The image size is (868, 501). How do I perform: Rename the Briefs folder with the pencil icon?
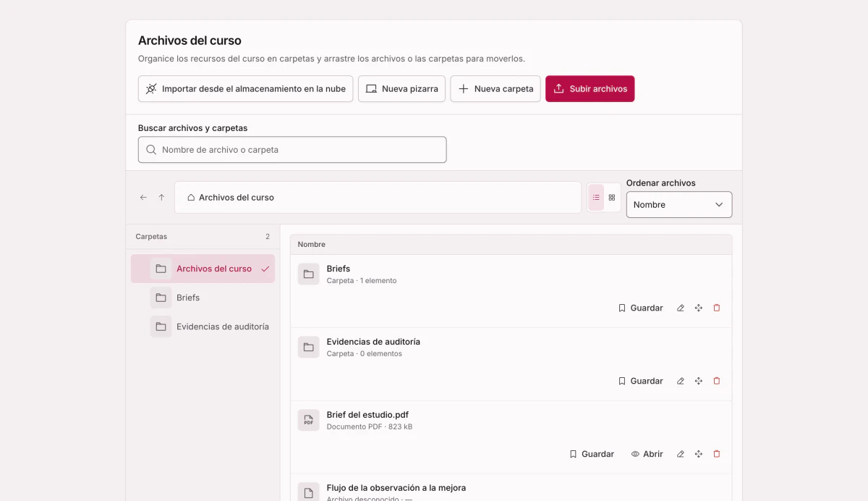[681, 308]
